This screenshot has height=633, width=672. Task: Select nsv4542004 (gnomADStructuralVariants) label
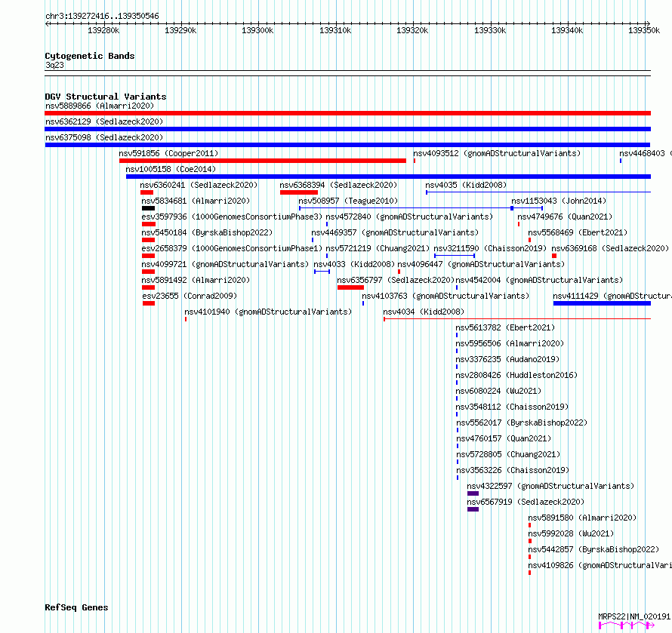coord(539,280)
